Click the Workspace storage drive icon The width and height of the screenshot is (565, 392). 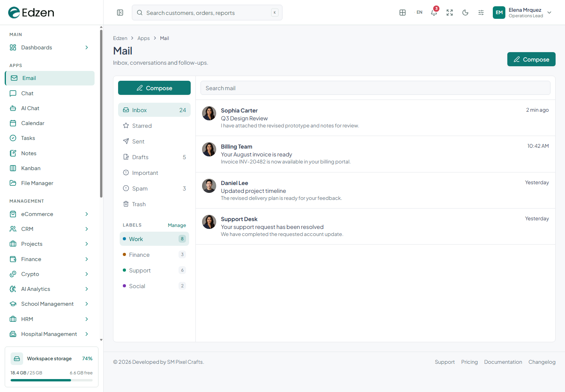[x=17, y=359]
